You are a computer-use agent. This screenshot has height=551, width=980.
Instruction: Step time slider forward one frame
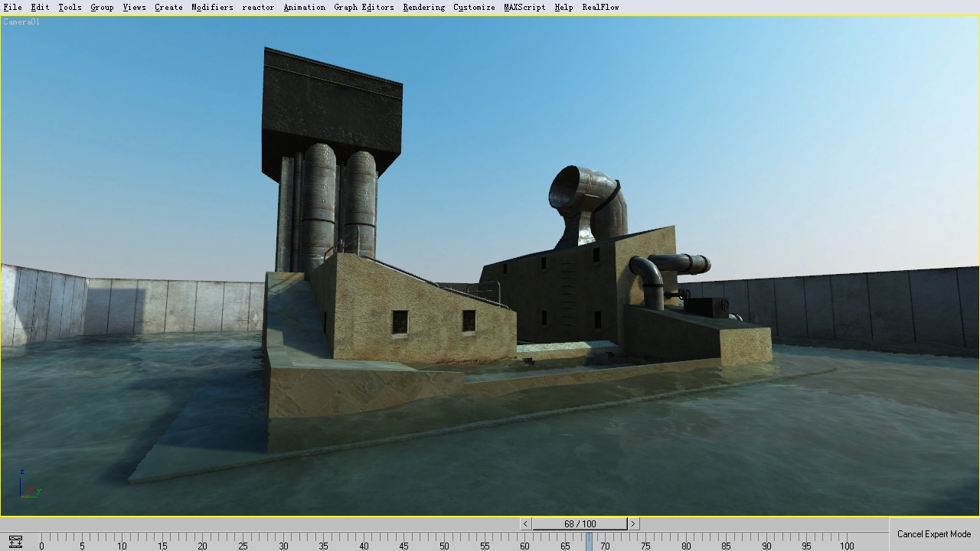tap(633, 523)
